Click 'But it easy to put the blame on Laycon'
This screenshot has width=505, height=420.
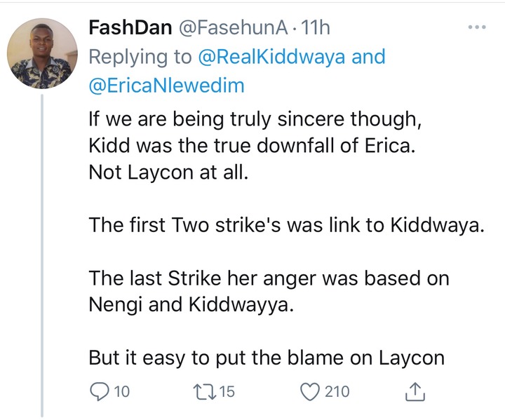tap(267, 358)
